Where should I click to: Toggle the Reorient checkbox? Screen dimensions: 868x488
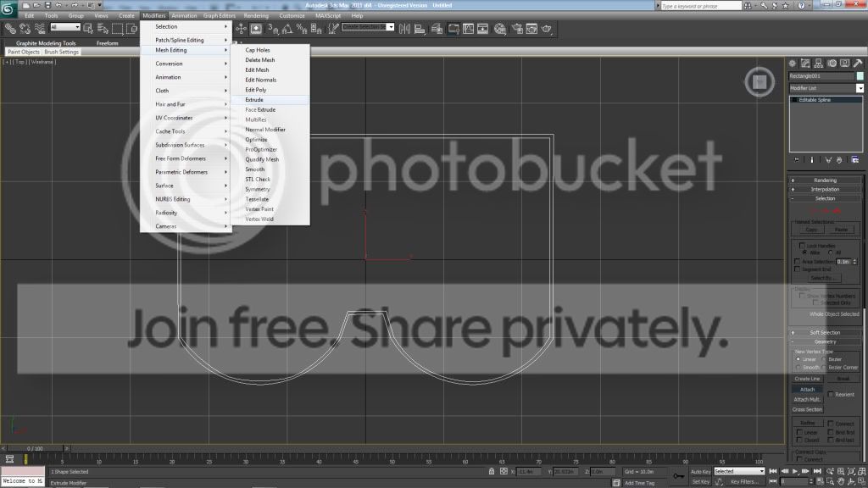pyautogui.click(x=831, y=395)
